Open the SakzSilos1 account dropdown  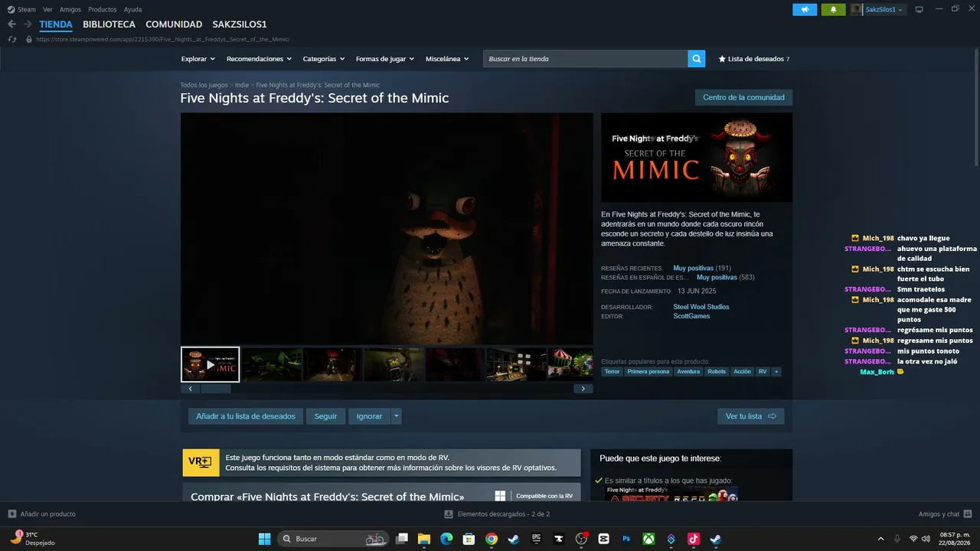pyautogui.click(x=885, y=9)
